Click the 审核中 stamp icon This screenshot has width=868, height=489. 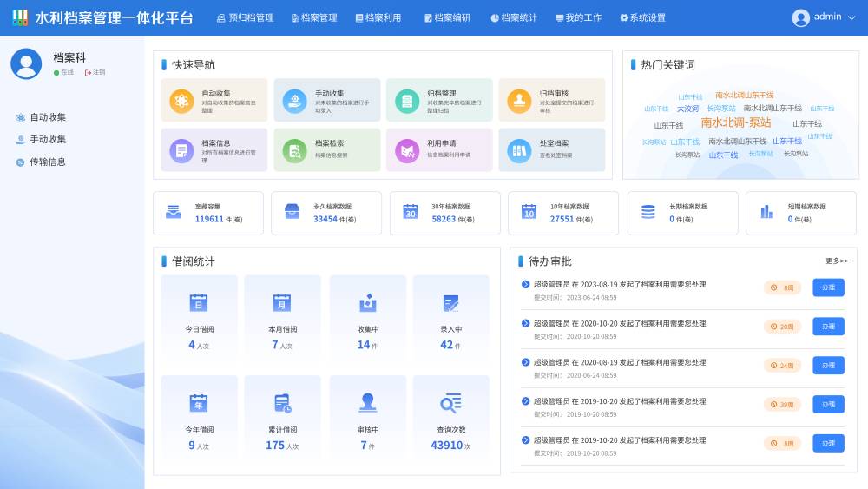pyautogui.click(x=367, y=403)
